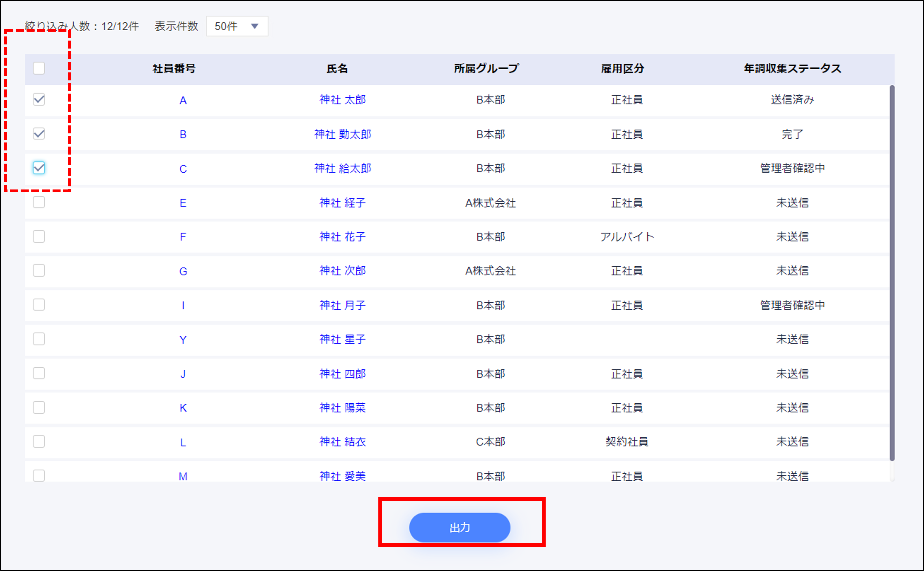924x571 pixels.
Task: Click employee number link G
Action: 183,271
